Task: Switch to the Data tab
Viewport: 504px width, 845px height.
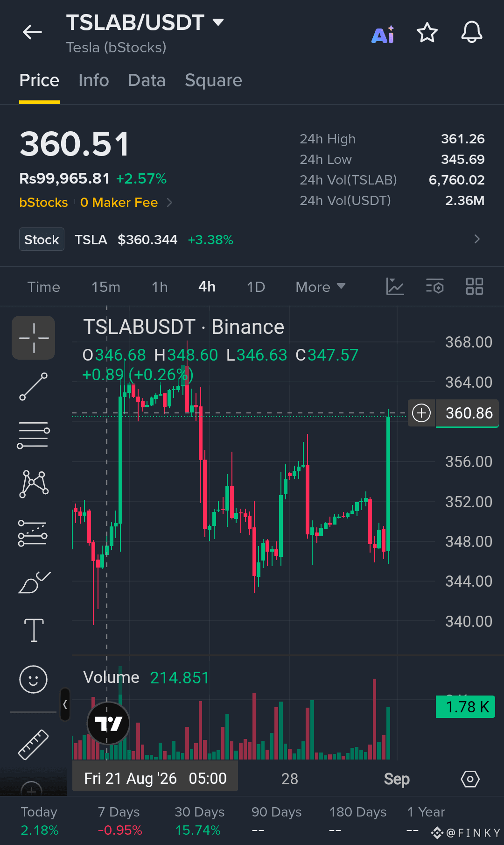Action: [x=147, y=80]
